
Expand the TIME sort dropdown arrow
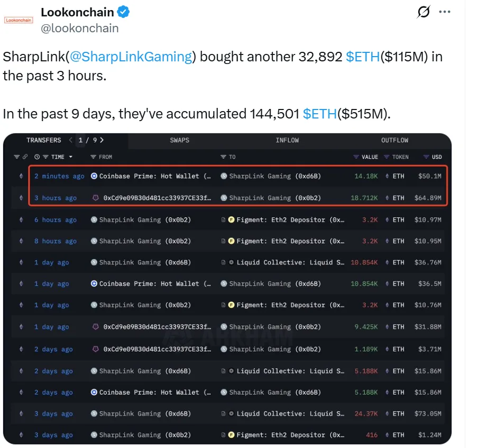pos(71,157)
